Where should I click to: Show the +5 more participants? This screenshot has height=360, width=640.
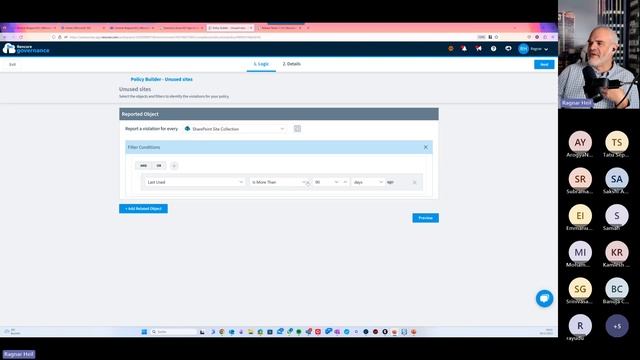point(617,326)
